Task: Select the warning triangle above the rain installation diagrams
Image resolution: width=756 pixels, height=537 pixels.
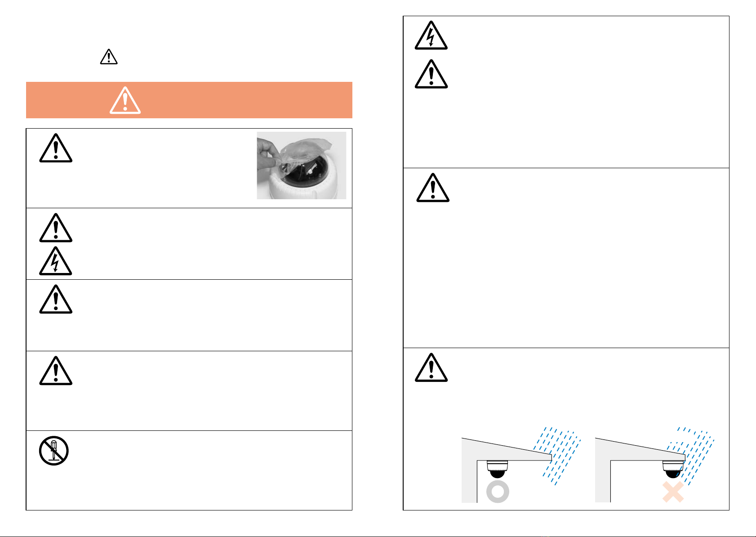Action: click(431, 367)
